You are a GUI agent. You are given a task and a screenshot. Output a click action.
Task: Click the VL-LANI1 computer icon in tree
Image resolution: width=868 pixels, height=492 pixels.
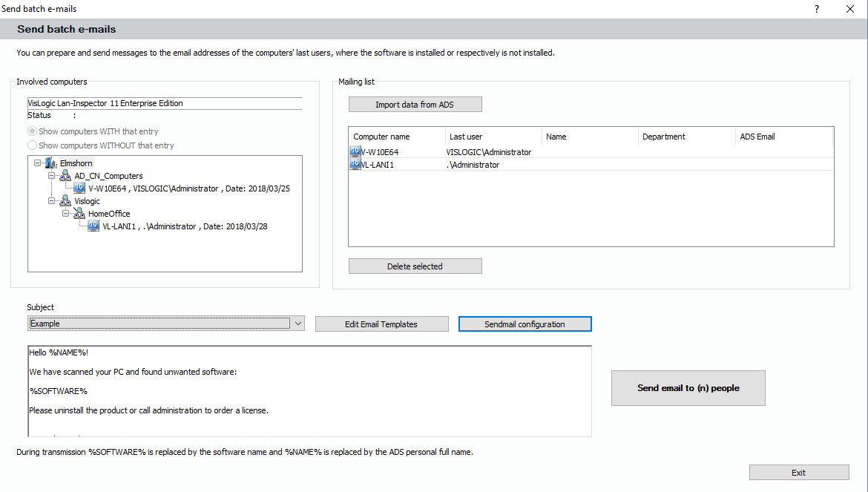point(93,226)
